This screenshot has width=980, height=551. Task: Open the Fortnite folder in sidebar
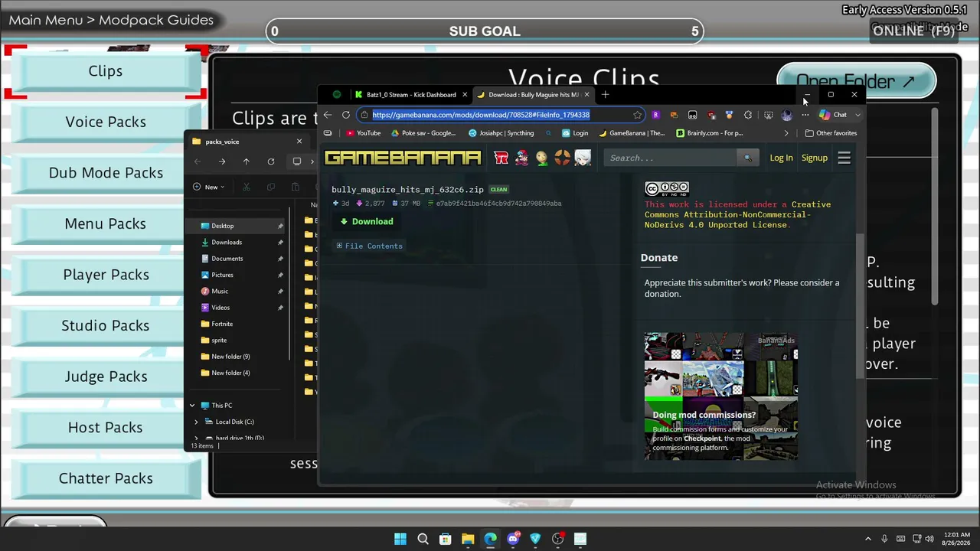236,324
